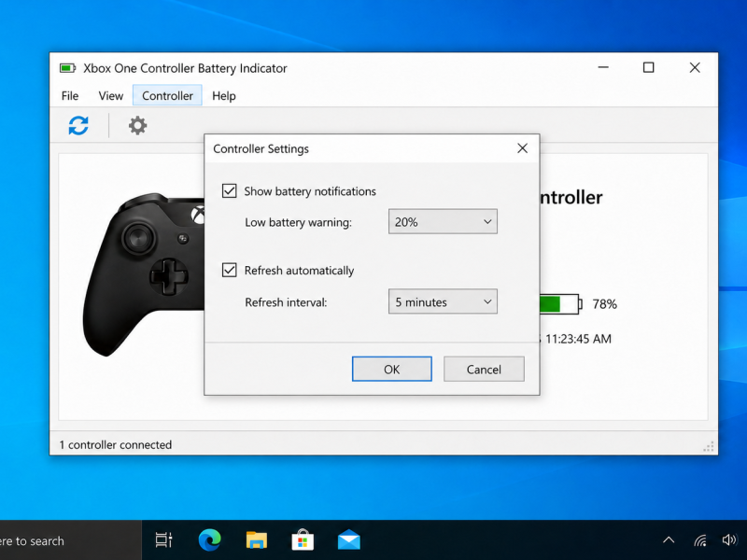This screenshot has width=747, height=560.
Task: Open the volume speaker tray icon
Action: pyautogui.click(x=729, y=540)
